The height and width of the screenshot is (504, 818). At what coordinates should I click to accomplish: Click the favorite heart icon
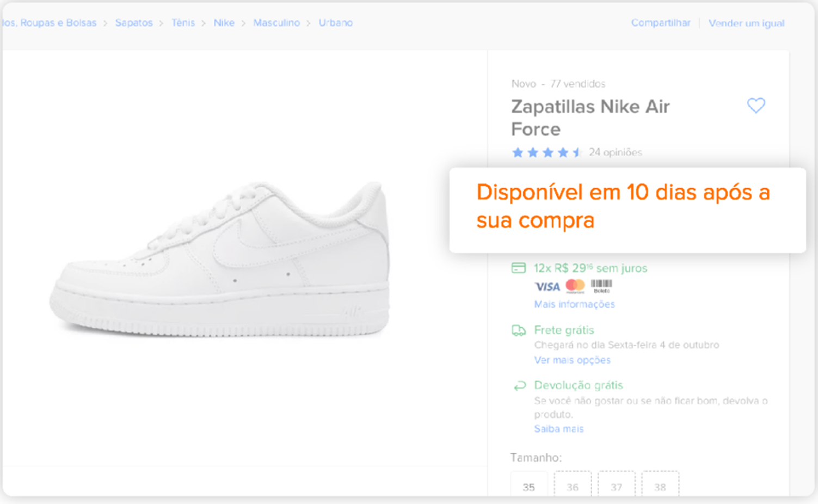click(756, 106)
